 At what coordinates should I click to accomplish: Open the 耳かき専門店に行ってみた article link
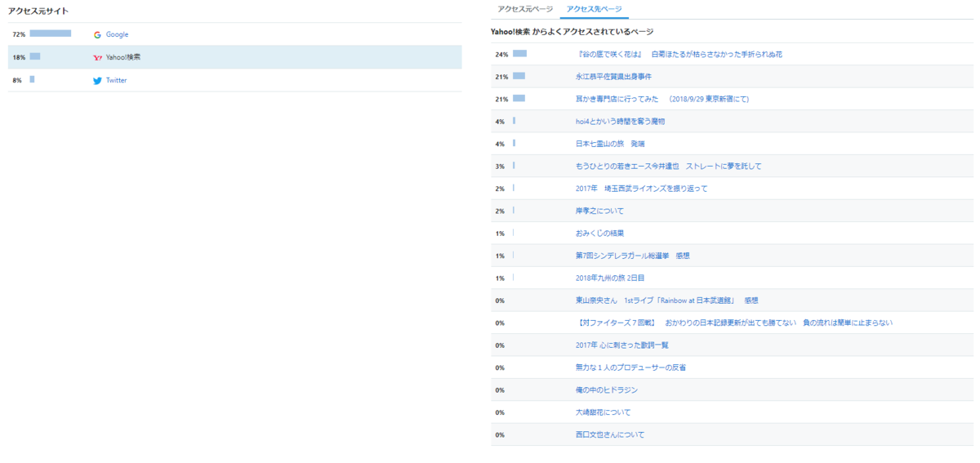[662, 99]
